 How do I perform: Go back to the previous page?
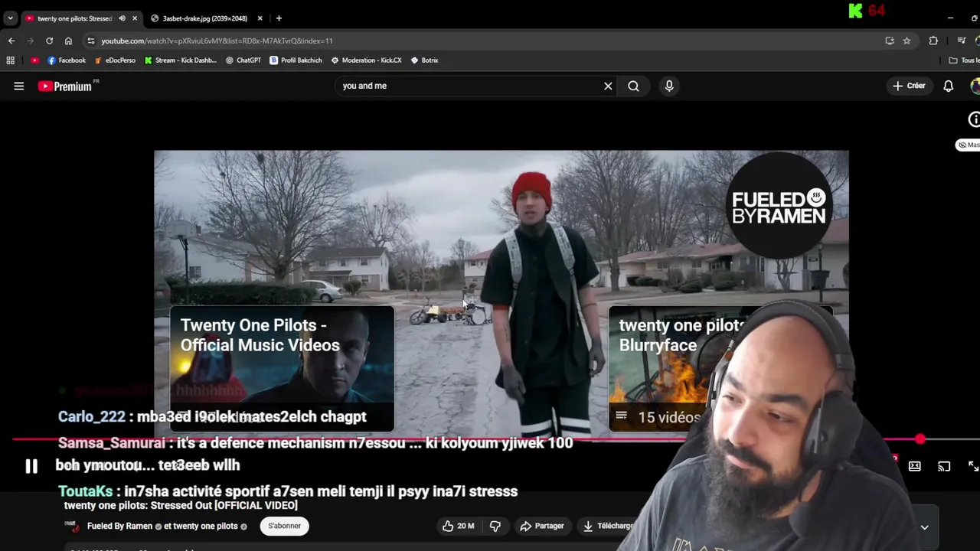click(11, 41)
